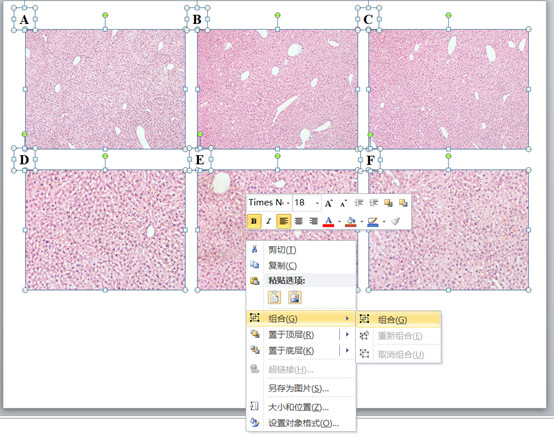Toggle align text left button
The height and width of the screenshot is (437, 554).
tap(283, 221)
